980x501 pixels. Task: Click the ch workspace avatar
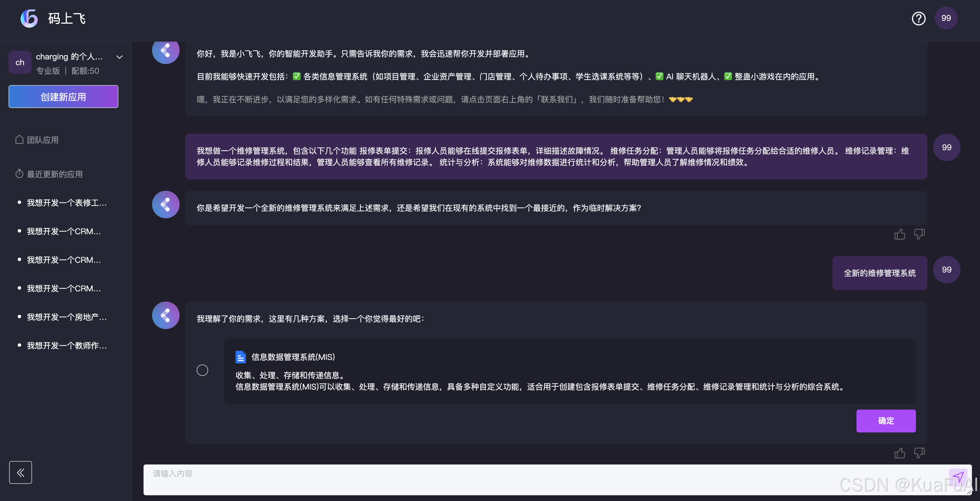click(x=20, y=62)
